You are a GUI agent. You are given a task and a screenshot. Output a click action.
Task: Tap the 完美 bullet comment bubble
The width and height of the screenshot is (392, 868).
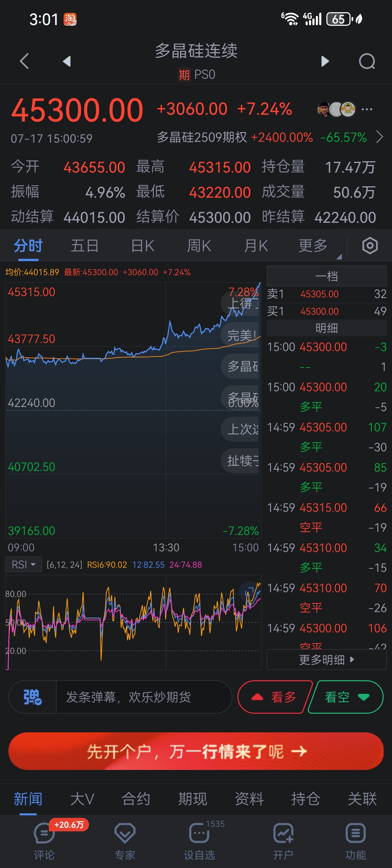pos(240,335)
